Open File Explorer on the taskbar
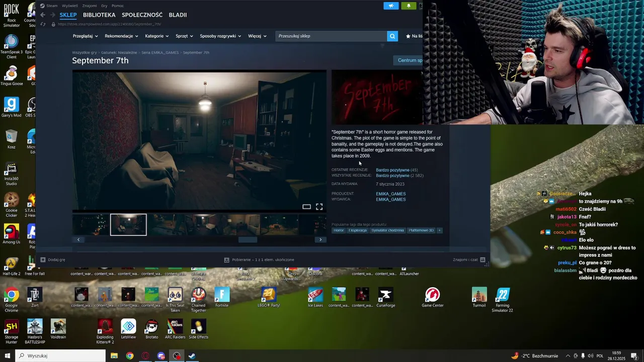The image size is (644, 362). [114, 356]
